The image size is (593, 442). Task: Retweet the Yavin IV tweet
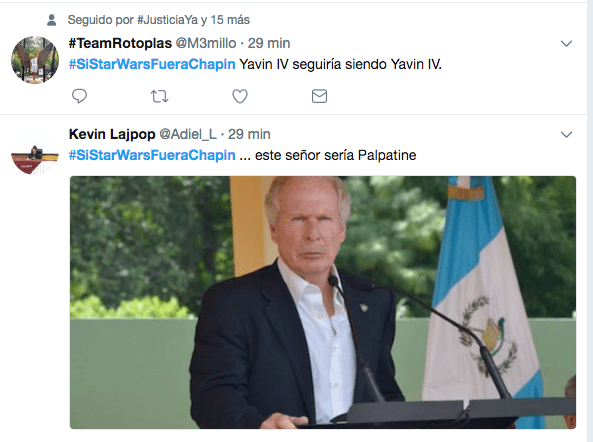[159, 96]
